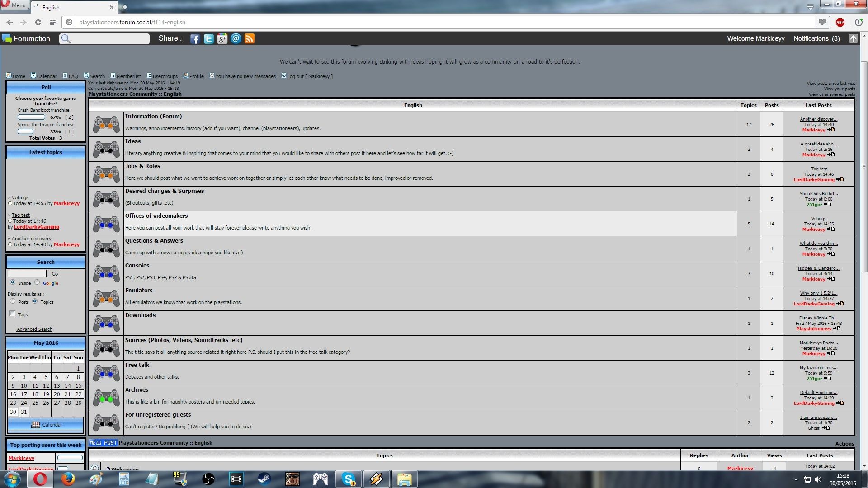Share forum on Facebook
868x488 pixels.
tap(195, 39)
